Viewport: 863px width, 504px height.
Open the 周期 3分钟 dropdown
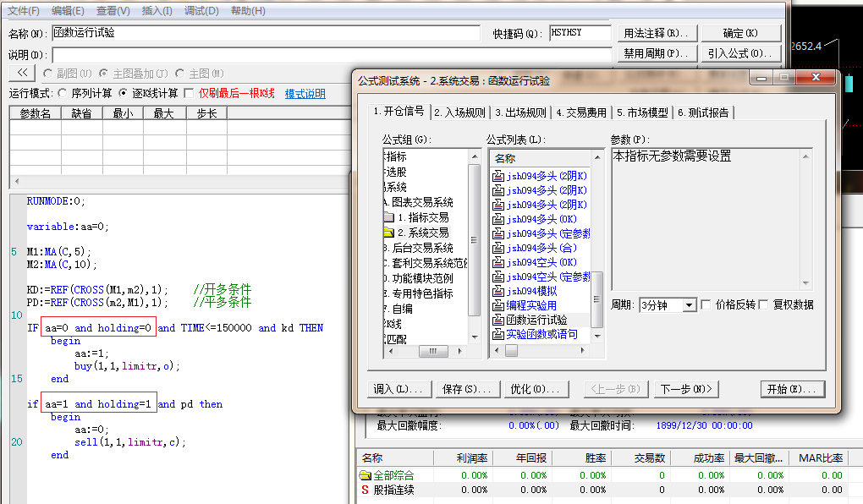coord(689,305)
